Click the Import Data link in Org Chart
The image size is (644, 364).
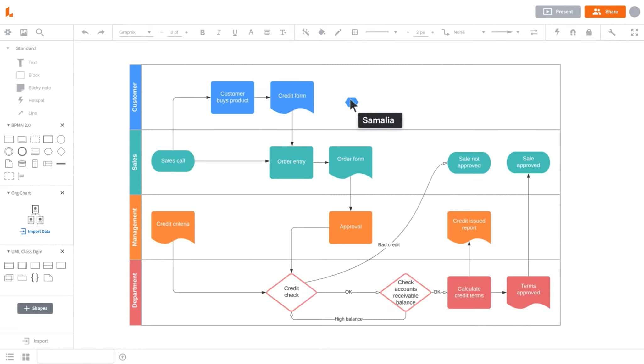pyautogui.click(x=35, y=231)
